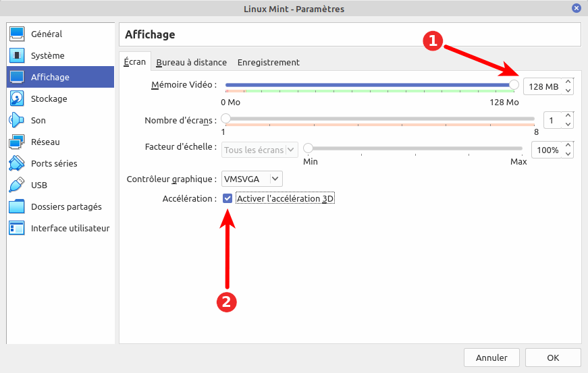
Task: Switch to the Écran tab
Action: (135, 62)
